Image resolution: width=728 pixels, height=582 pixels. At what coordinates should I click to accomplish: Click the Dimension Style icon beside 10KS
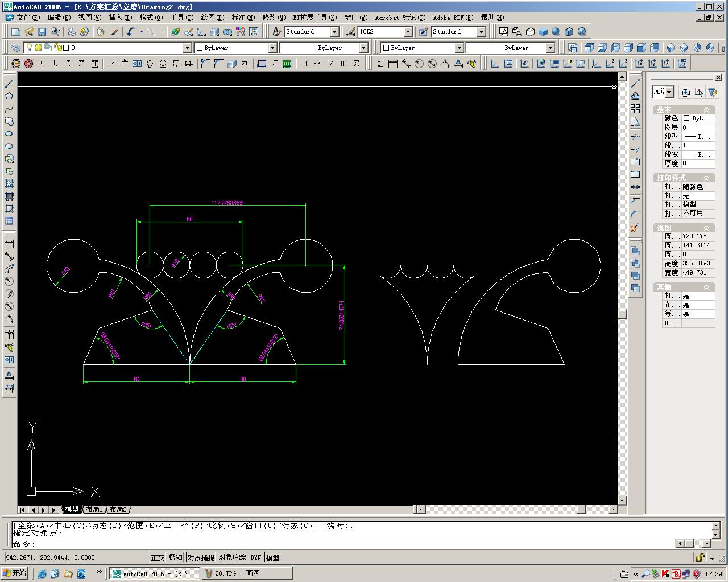point(350,32)
